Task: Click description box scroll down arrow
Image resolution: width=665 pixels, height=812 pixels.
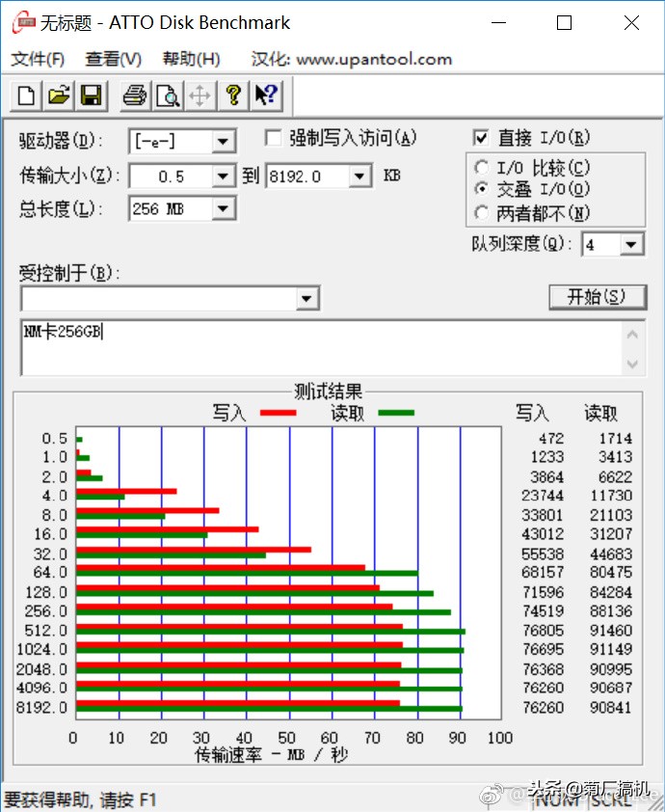Action: point(632,364)
